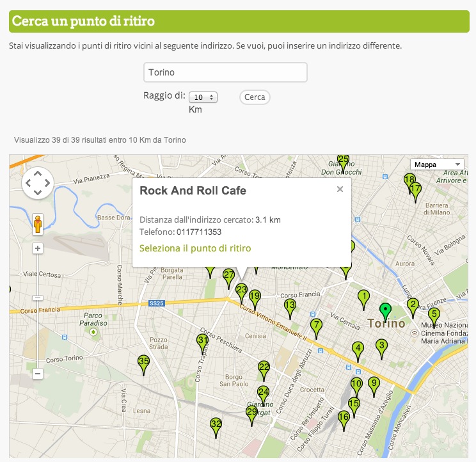Open the Mappa map type dropdown
Image resolution: width=476 pixels, height=462 pixels.
437,164
